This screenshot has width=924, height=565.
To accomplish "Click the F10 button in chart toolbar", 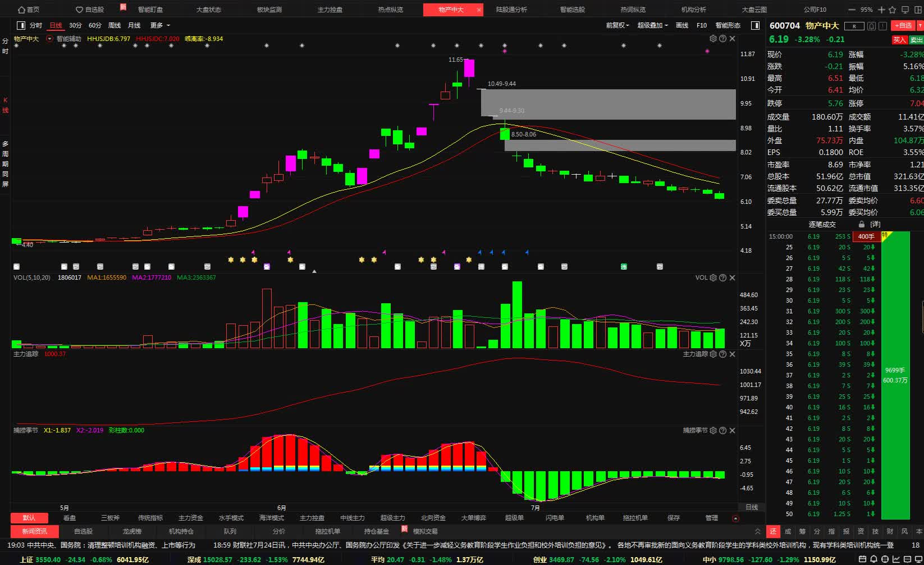I will tap(702, 25).
